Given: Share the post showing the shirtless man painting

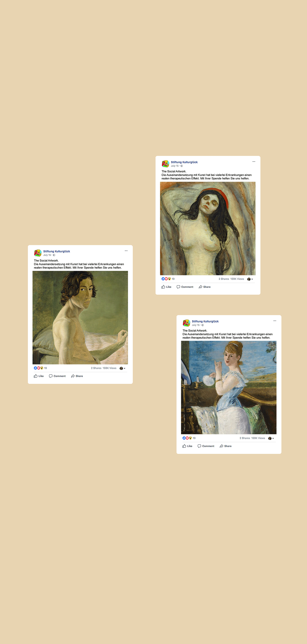Looking at the screenshot, I should click(x=77, y=376).
